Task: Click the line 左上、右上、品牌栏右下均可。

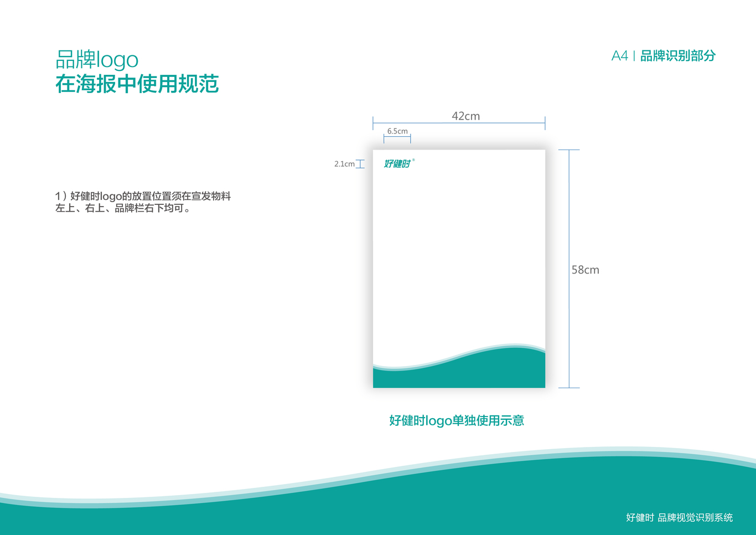Action: tap(123, 208)
